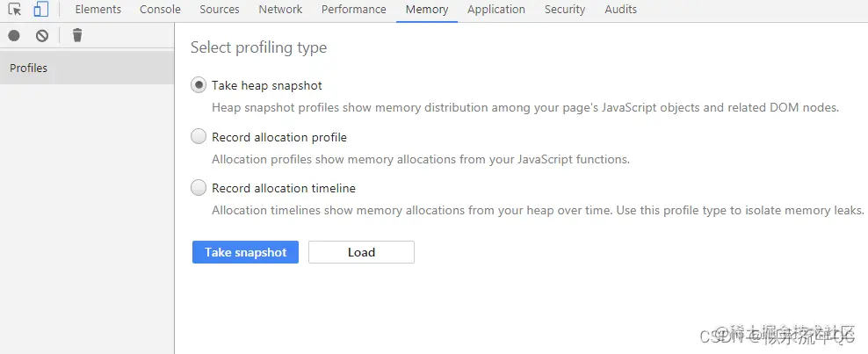Open the Application tab

click(x=496, y=10)
